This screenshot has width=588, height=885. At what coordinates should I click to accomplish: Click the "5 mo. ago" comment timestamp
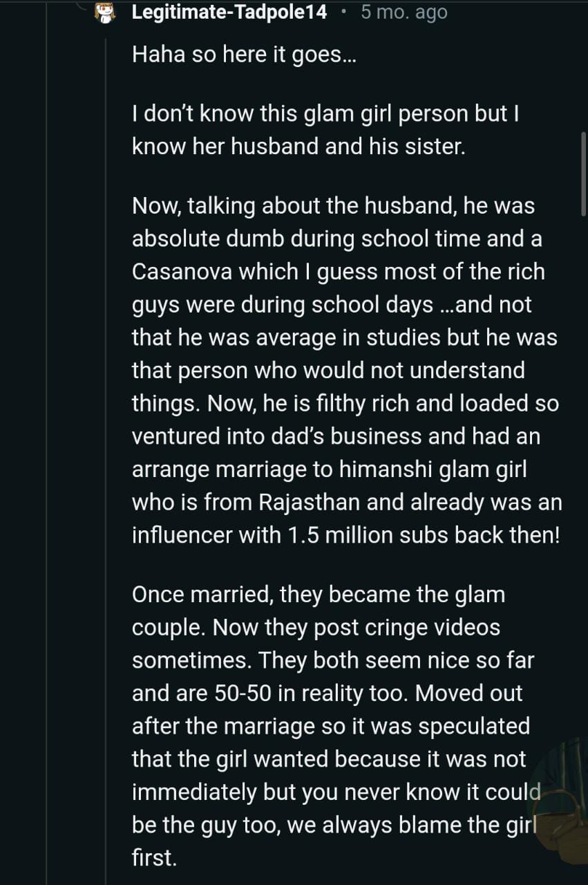pyautogui.click(x=404, y=12)
